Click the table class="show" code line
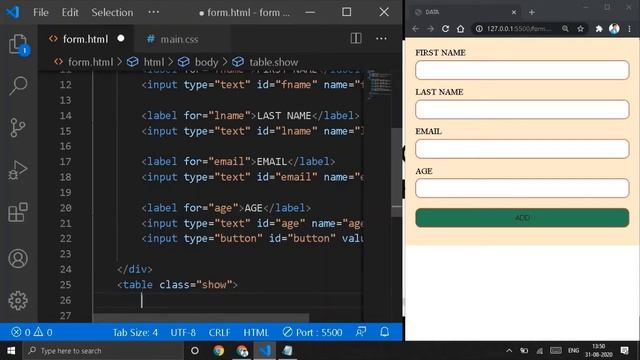This screenshot has width=640, height=360. (177, 284)
